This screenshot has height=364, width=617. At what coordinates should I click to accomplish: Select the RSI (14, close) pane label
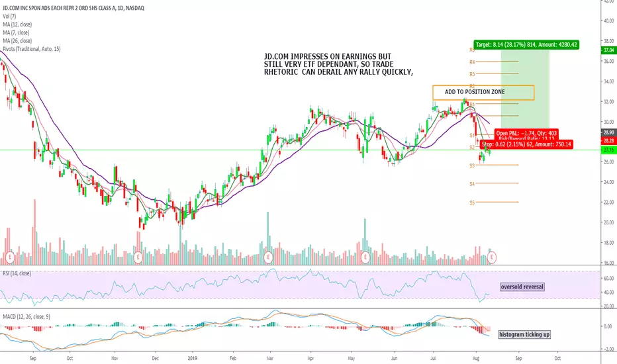17,273
